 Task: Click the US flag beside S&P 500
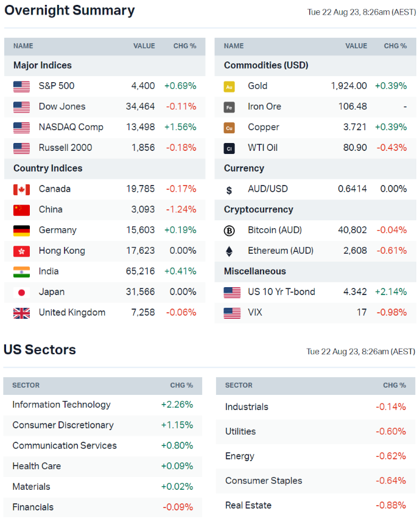21,86
